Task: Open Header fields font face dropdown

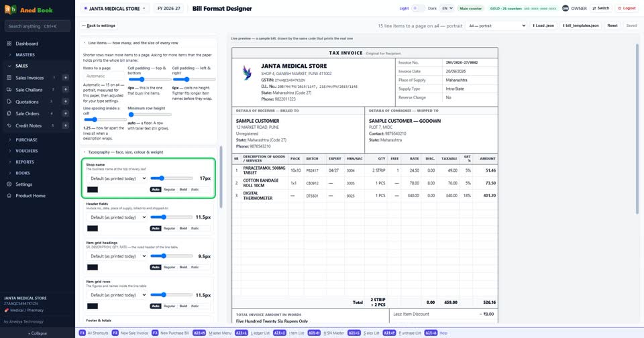Action: 117,217
